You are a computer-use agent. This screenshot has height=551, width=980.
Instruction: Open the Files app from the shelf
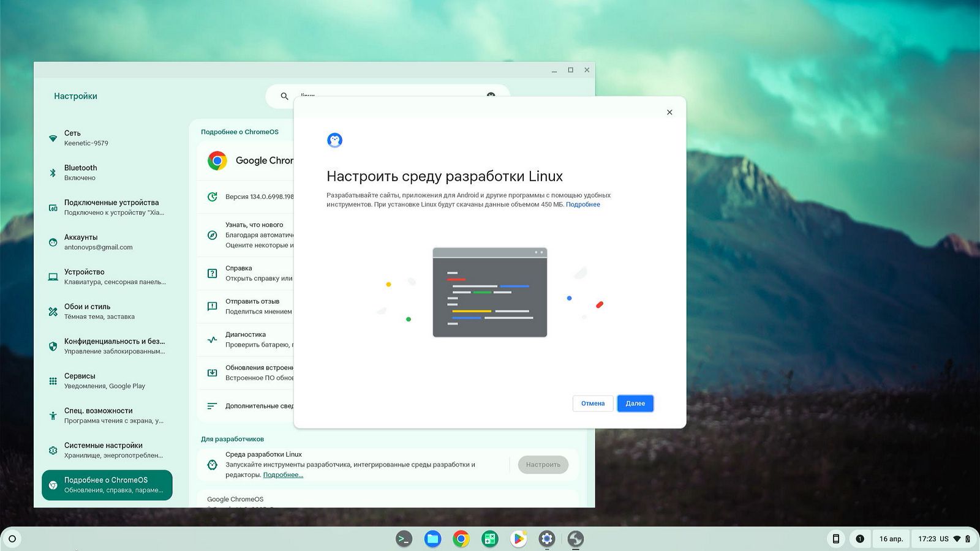(432, 539)
